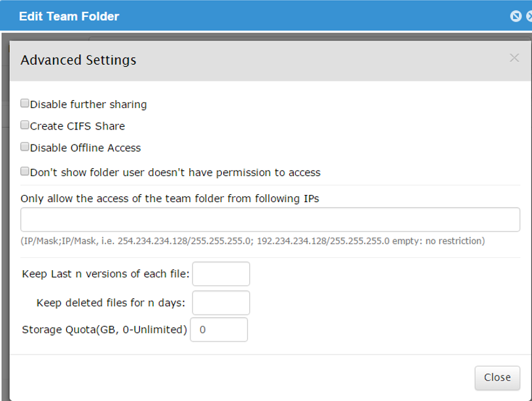
Task: Click the Keep Last n versions input box
Action: (221, 274)
